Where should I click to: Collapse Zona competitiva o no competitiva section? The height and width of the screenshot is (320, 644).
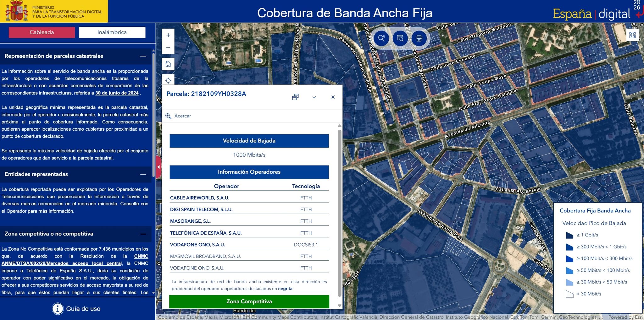click(x=143, y=234)
